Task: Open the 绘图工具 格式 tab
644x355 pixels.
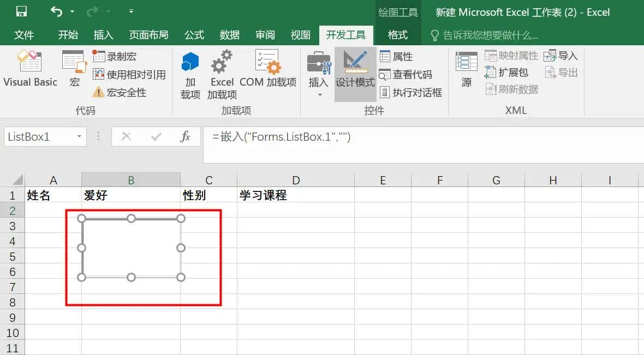Action: tap(398, 35)
